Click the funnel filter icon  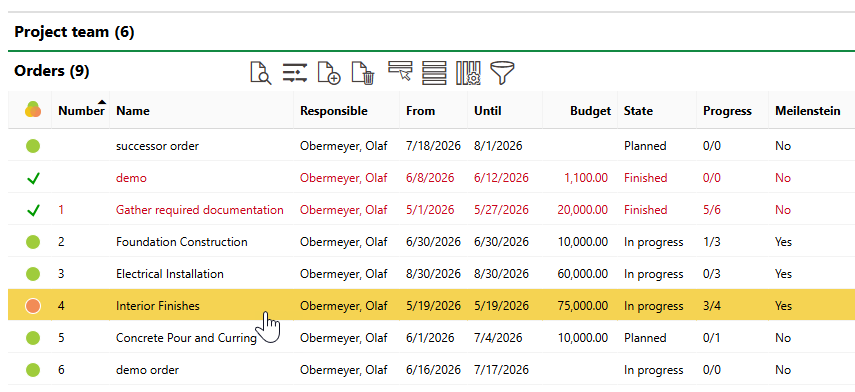coord(502,73)
